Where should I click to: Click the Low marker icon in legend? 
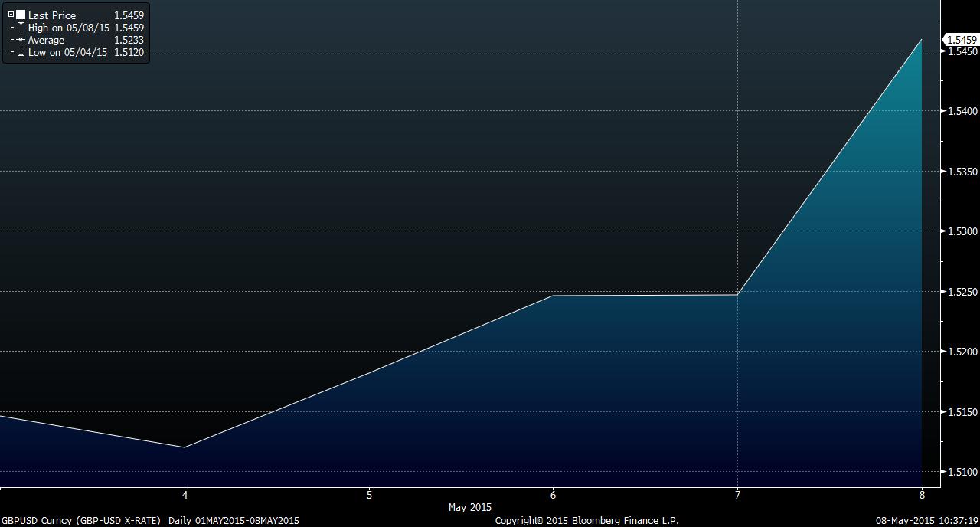click(x=21, y=52)
